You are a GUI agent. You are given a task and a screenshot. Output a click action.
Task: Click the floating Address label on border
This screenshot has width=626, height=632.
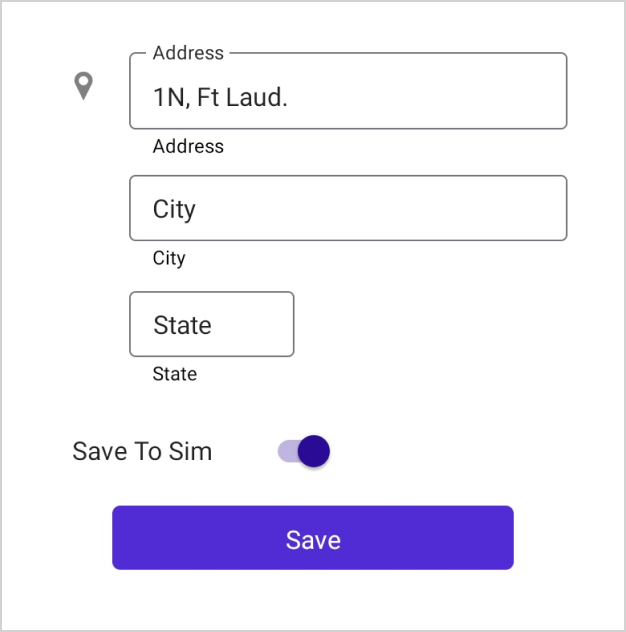(x=188, y=53)
